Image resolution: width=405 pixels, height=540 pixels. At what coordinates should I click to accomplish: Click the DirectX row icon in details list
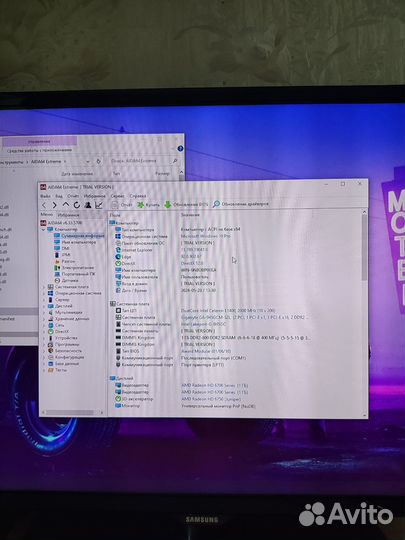click(118, 263)
